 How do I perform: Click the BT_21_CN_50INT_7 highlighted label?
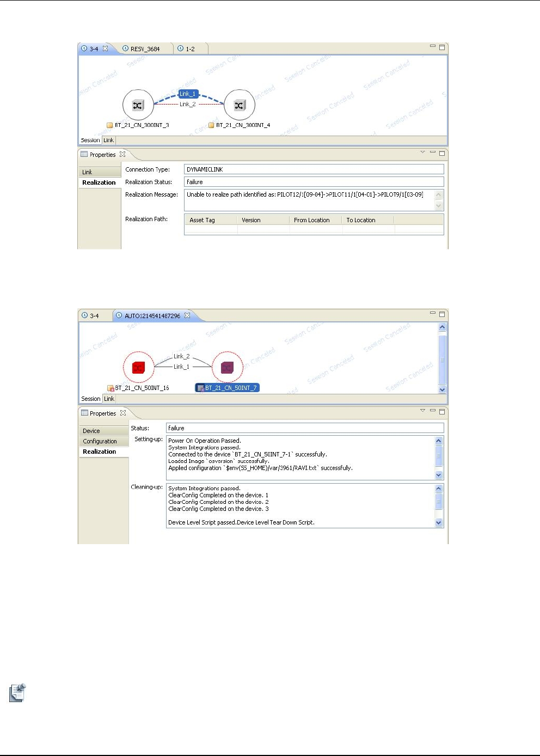click(227, 388)
